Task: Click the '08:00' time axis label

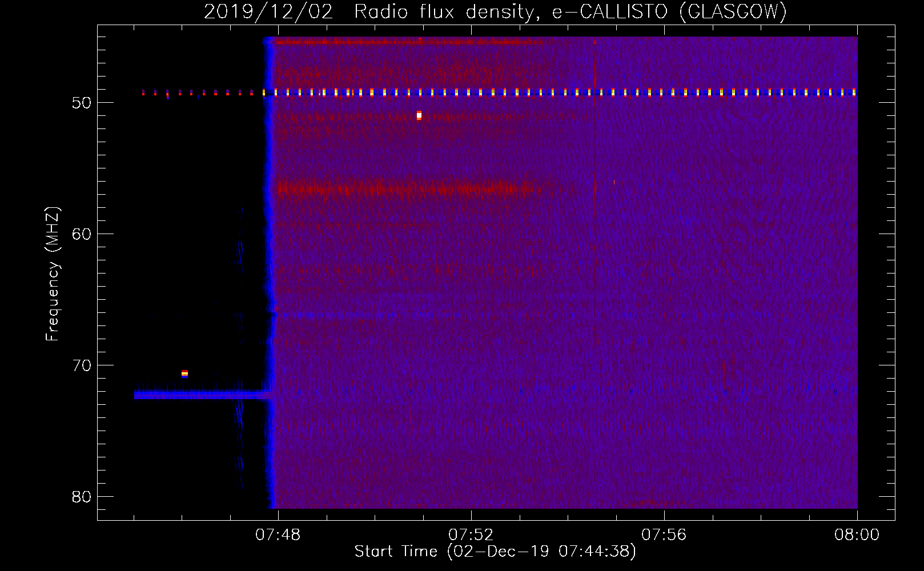Action: coord(857,535)
